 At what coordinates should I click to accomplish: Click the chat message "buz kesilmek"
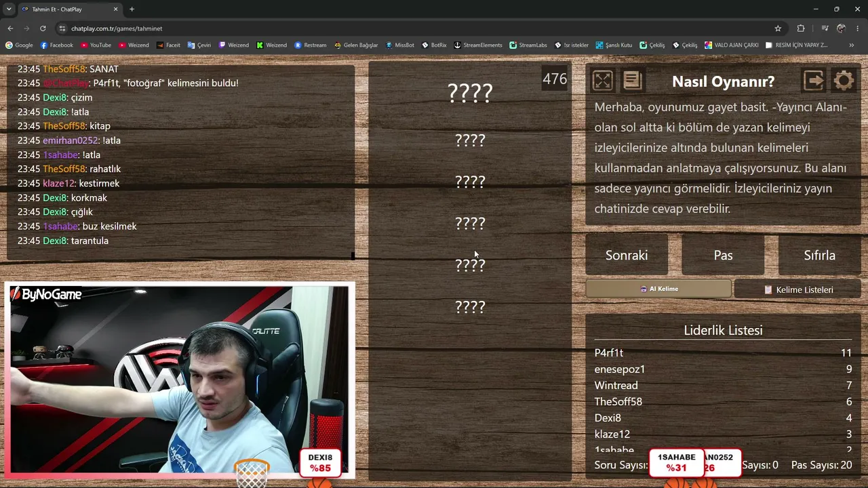coord(110,226)
